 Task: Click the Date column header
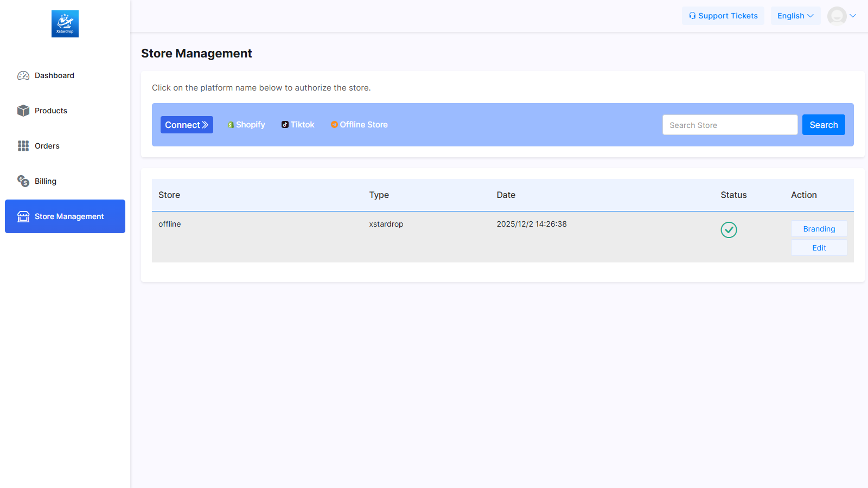click(x=506, y=195)
